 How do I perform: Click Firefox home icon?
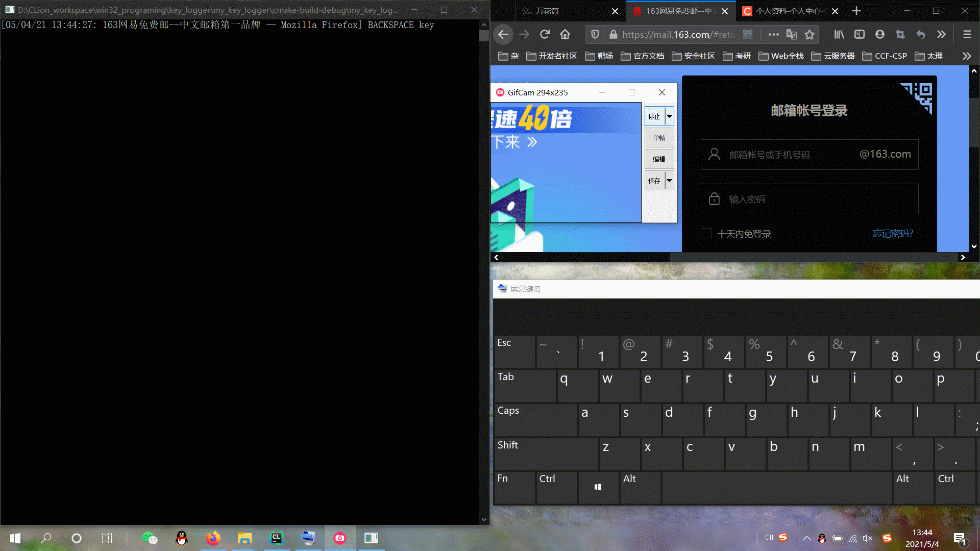point(565,34)
